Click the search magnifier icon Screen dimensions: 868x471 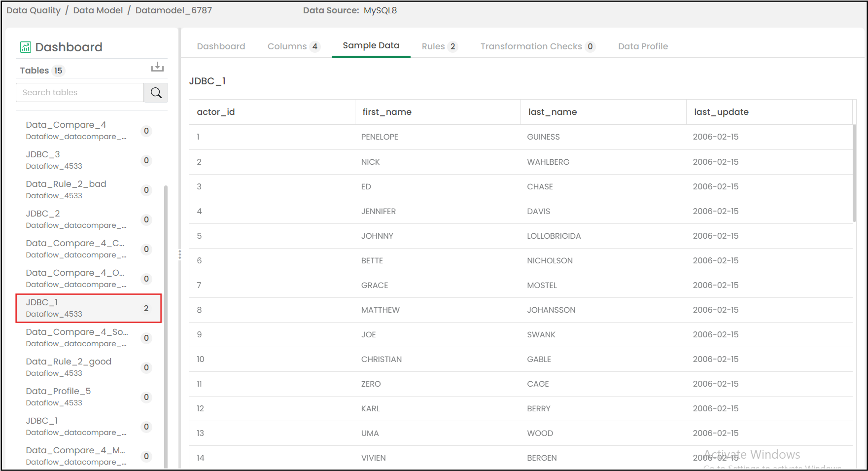click(156, 93)
